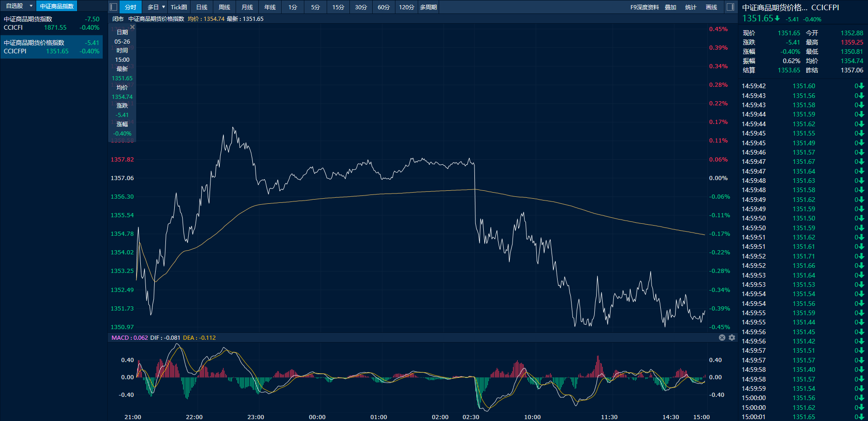This screenshot has width=868, height=421.
Task: Select the 多周期 multi-period view
Action: pyautogui.click(x=428, y=7)
